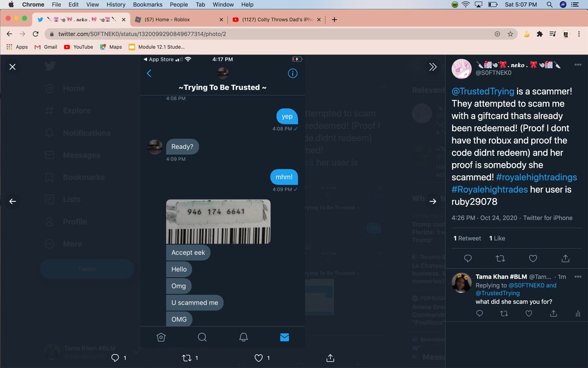This screenshot has height=368, width=588.
Task: Open a new tab with the plus button
Action: [x=334, y=20]
